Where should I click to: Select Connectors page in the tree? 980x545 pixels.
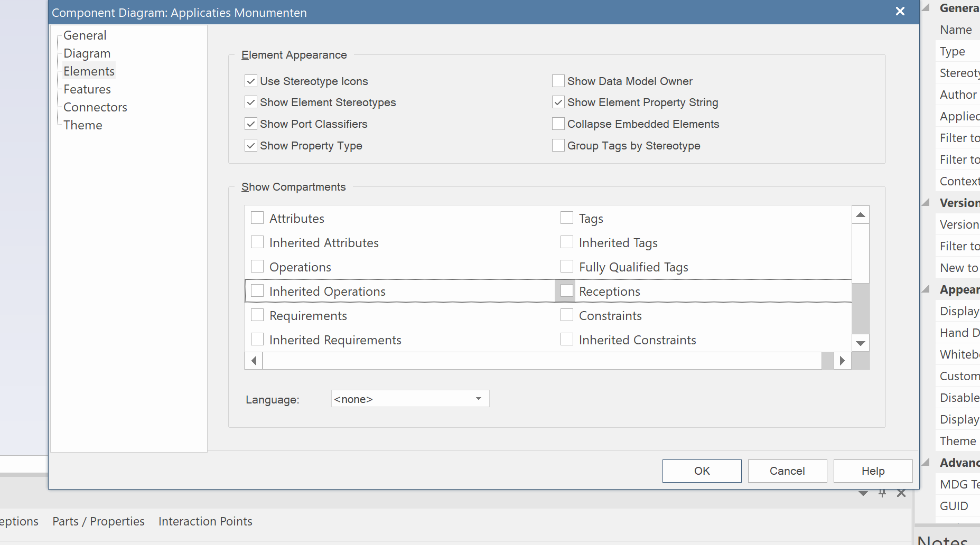[x=95, y=107]
